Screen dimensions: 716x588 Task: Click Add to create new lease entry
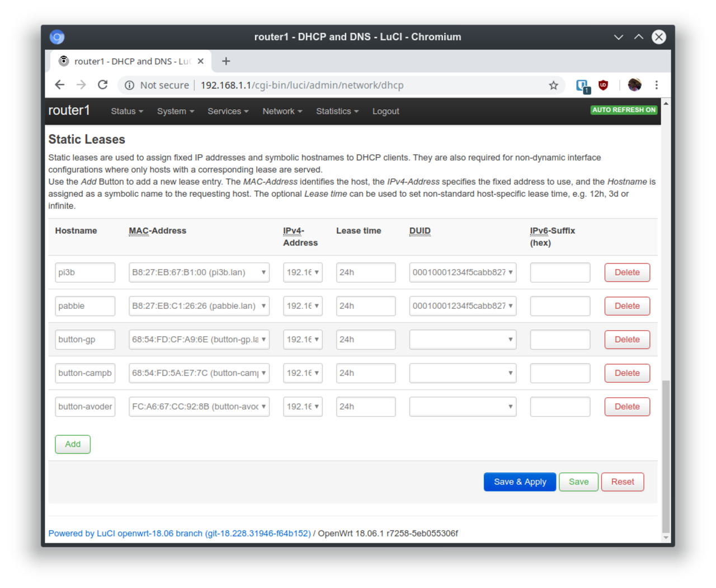click(73, 444)
